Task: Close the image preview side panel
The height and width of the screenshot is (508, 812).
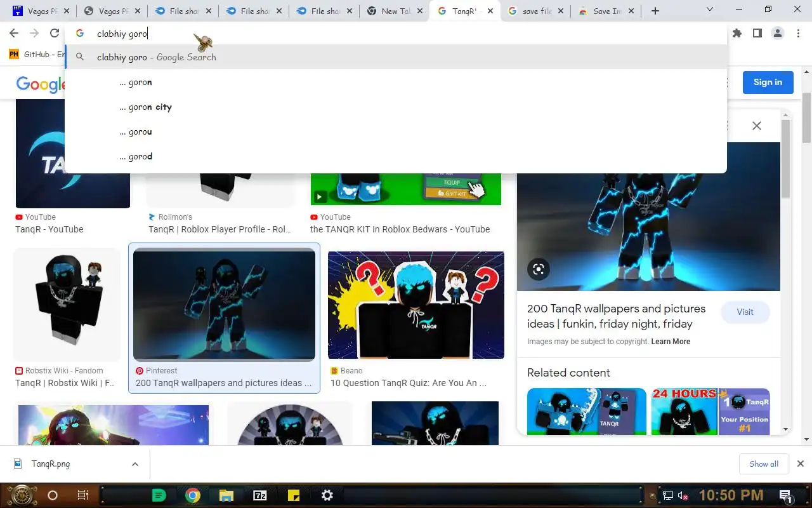Action: pyautogui.click(x=757, y=126)
